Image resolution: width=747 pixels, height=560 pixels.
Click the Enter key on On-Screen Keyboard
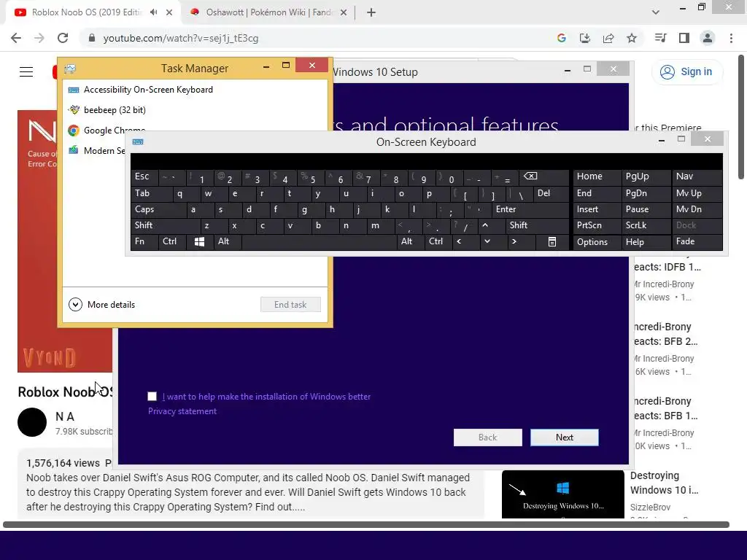pos(530,209)
